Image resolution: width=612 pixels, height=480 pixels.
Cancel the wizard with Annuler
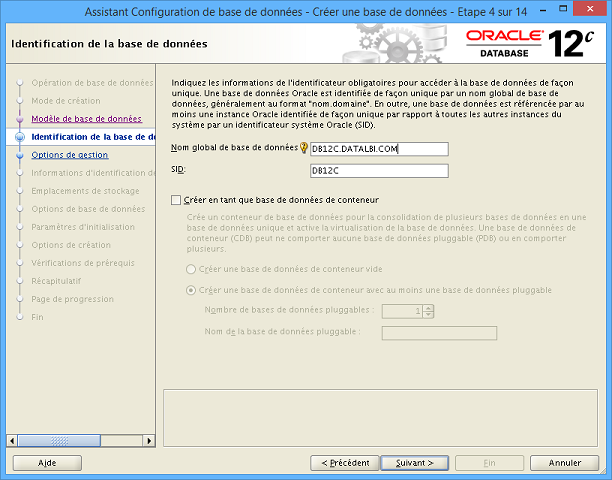click(564, 463)
